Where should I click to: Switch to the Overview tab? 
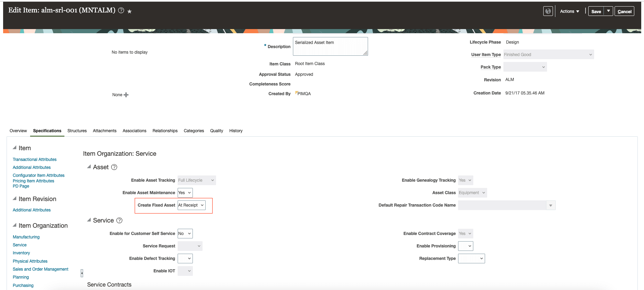[18, 131]
